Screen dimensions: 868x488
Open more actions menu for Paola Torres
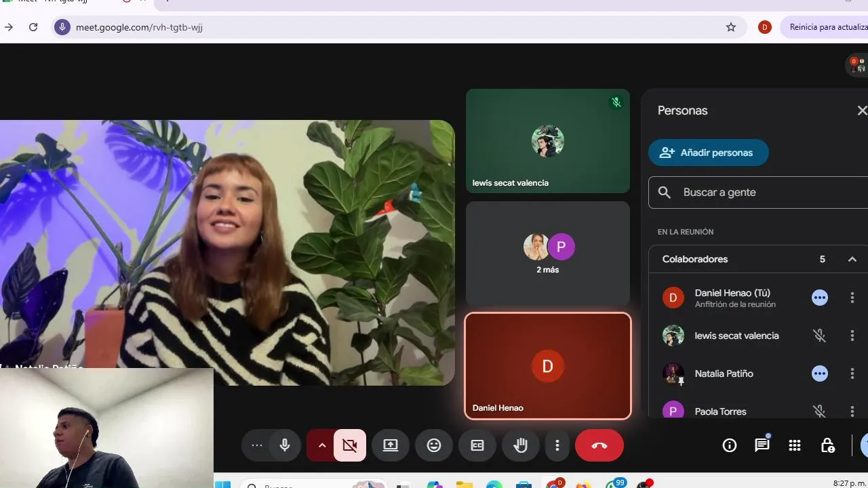tap(852, 411)
